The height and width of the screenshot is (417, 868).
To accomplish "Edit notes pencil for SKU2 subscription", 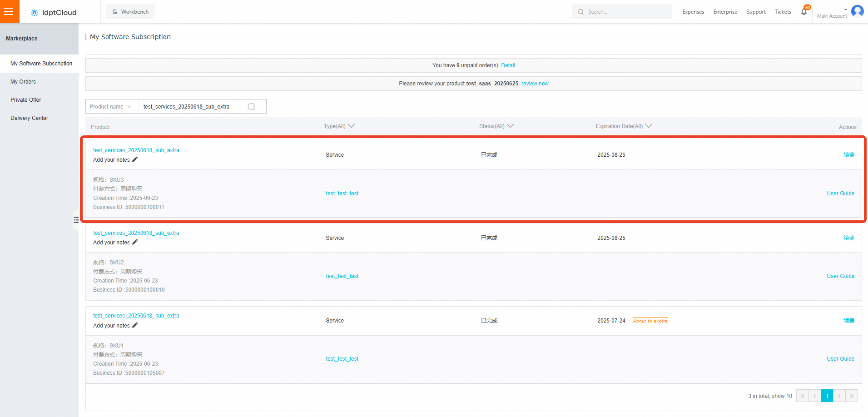I will [x=135, y=242].
